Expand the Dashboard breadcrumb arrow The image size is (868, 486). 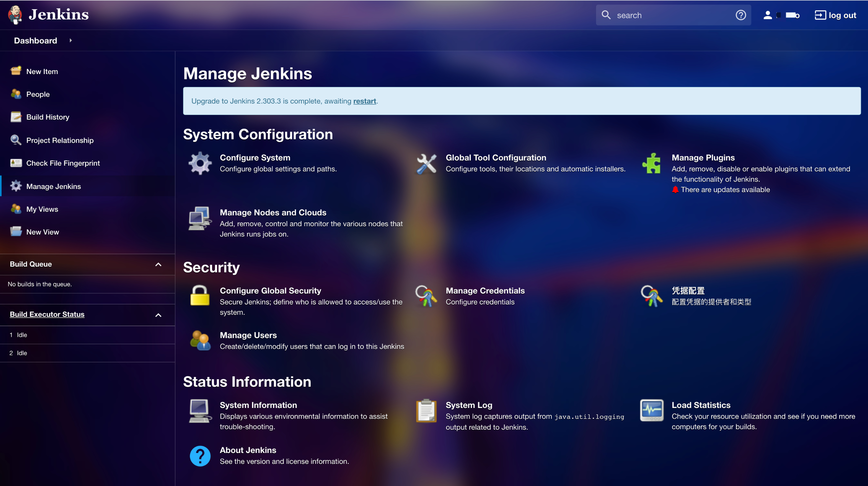[71, 40]
